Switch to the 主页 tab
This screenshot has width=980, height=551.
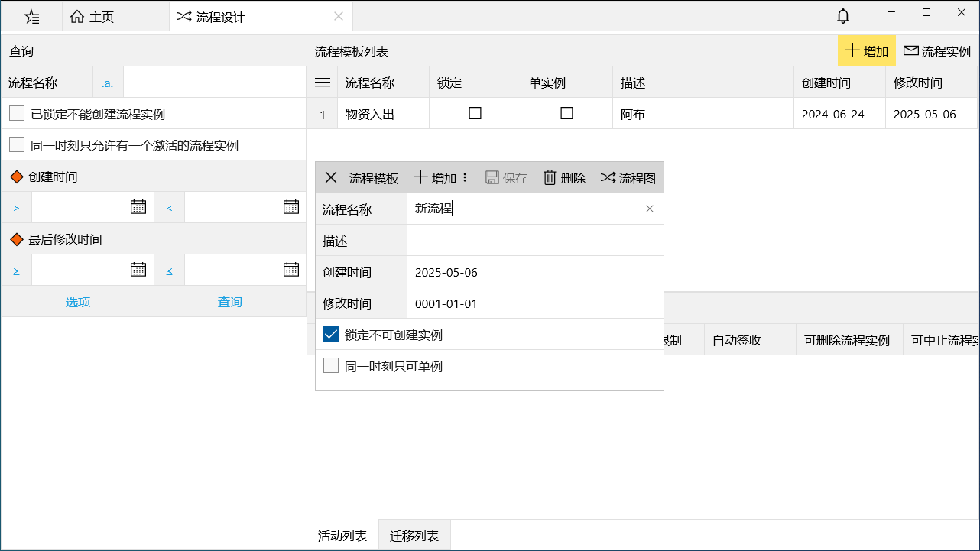(93, 17)
